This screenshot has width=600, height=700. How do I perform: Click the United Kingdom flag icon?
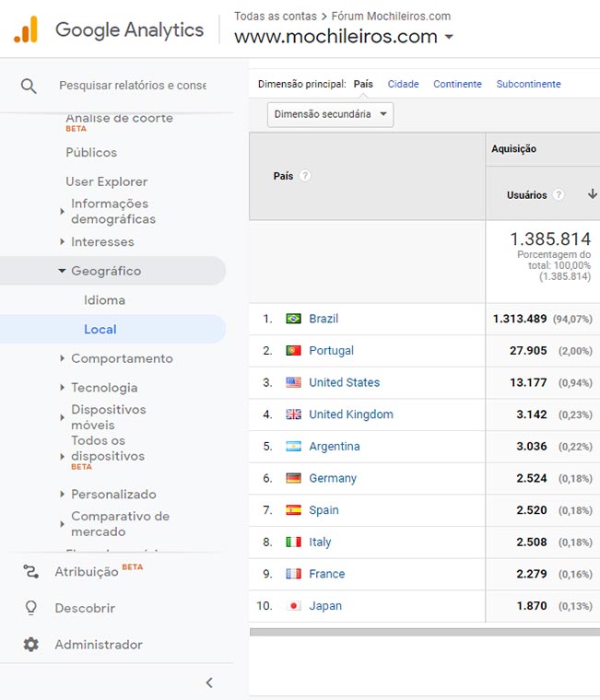293,414
